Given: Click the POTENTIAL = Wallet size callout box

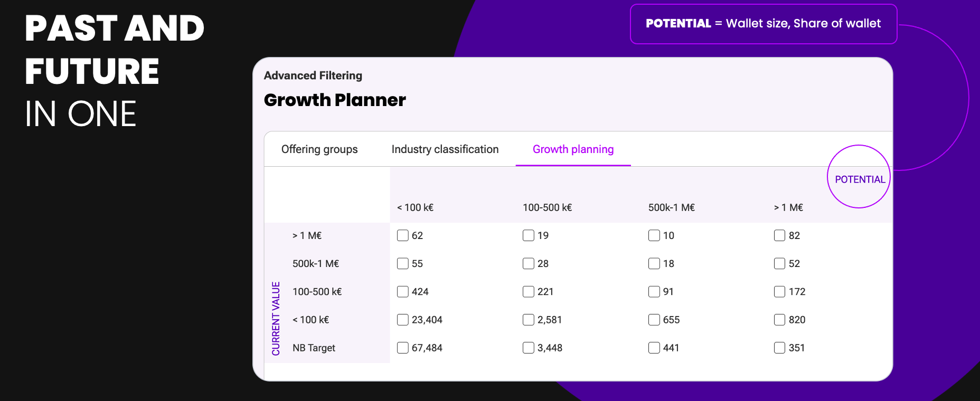Looking at the screenshot, I should 764,23.
